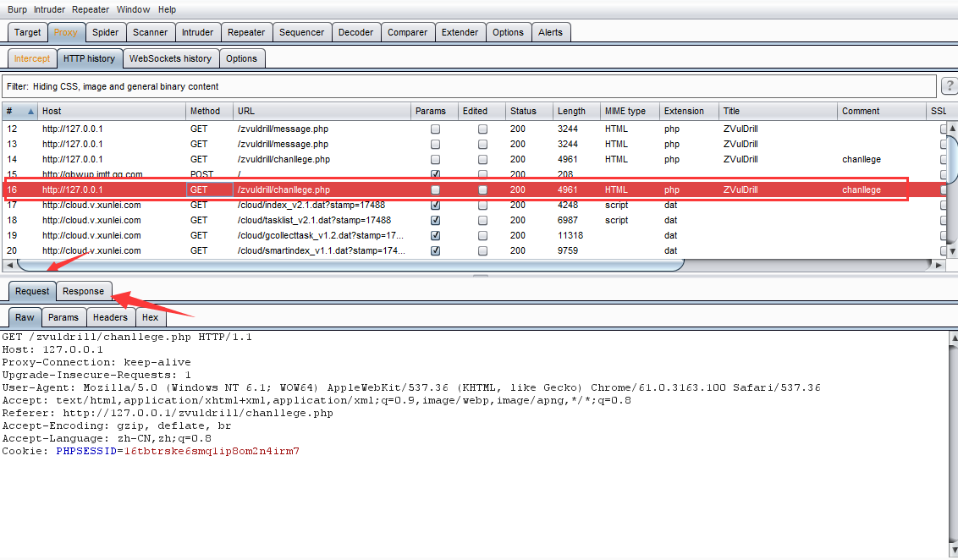Screen dimensions: 958x560
Task: Open the filter help question mark button
Action: (x=950, y=86)
